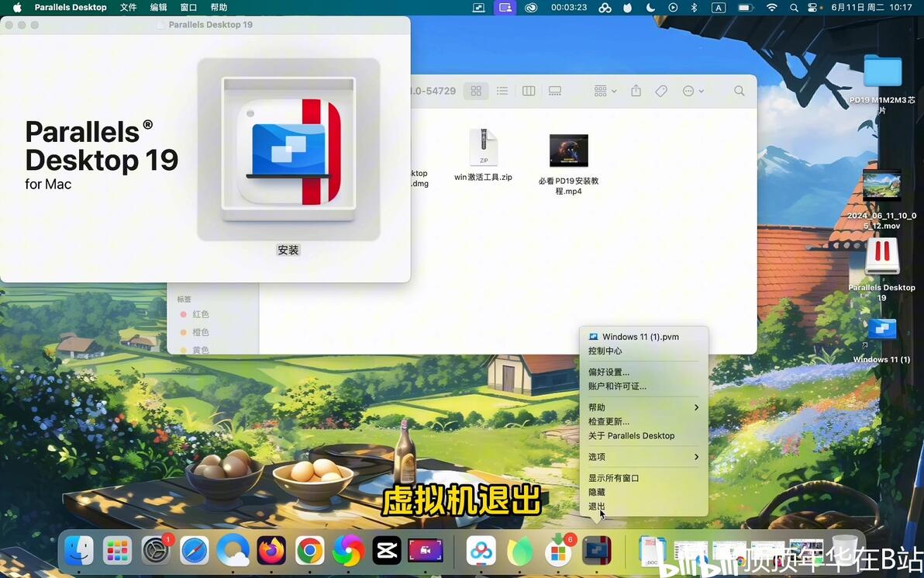Open Control Center in menu bar
The height and width of the screenshot is (578, 924).
click(812, 8)
